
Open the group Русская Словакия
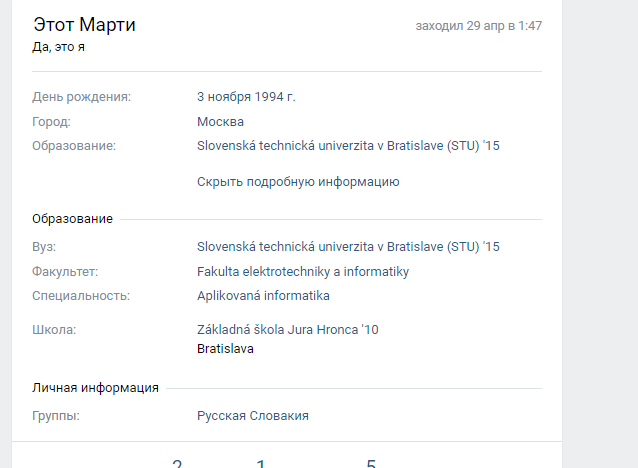[x=253, y=415]
